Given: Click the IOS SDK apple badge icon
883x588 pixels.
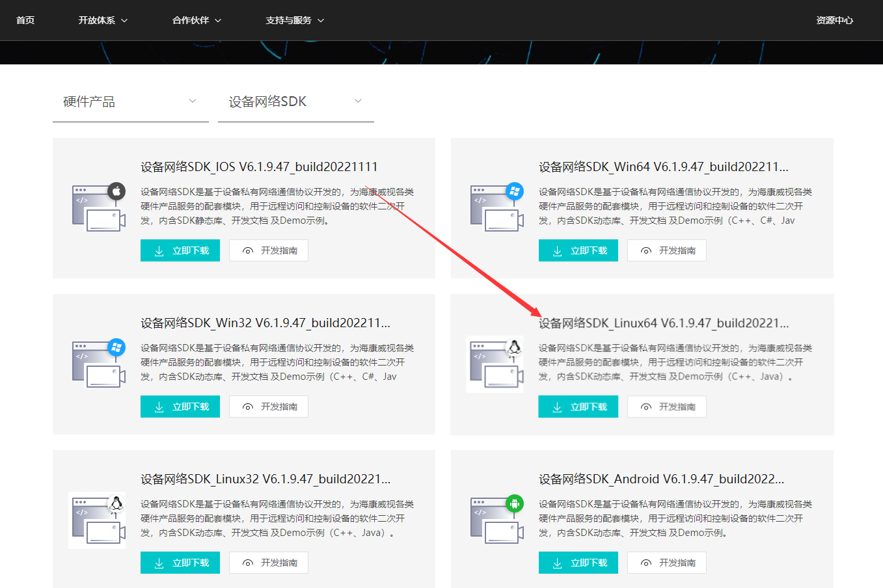Looking at the screenshot, I should [x=116, y=191].
